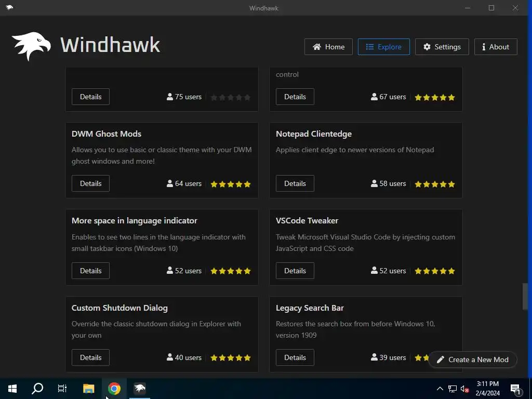
Task: Click Details on the 67 users mod card
Action: tap(295, 97)
